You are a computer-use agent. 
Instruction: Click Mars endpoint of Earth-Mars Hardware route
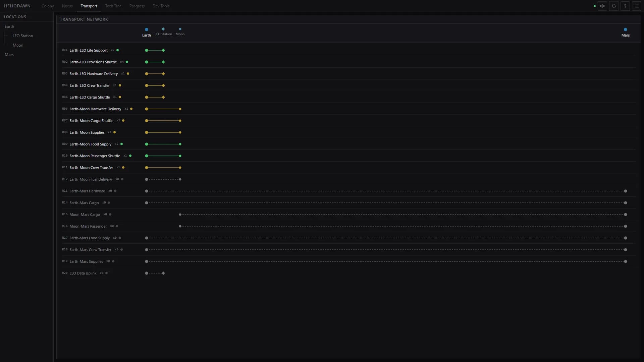[x=625, y=191]
